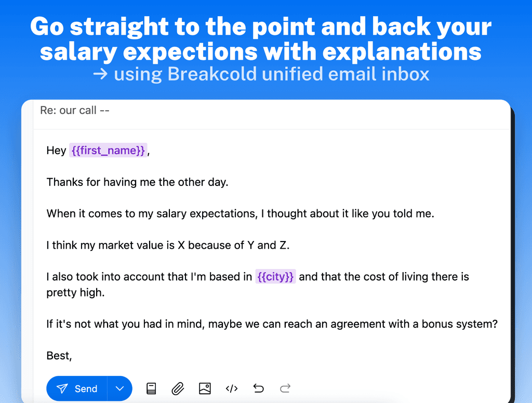Place the cursor in the greeting line
Screen dimensions: 532x403
click(56, 150)
